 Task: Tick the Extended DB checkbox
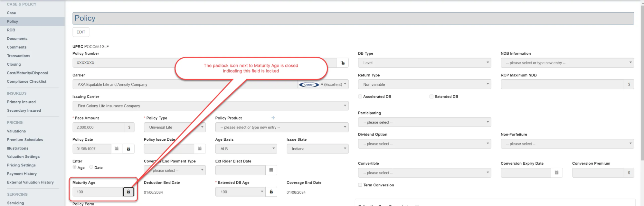pyautogui.click(x=431, y=97)
